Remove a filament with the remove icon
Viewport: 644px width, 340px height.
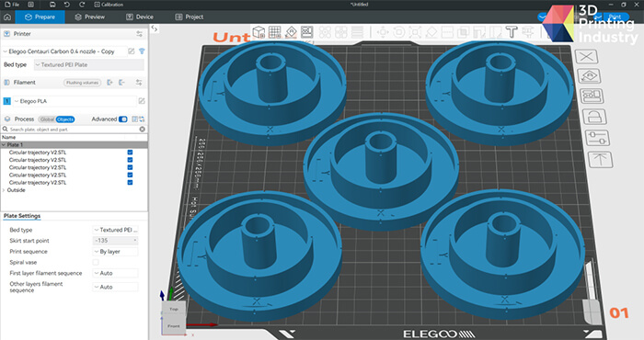pyautogui.click(x=121, y=83)
